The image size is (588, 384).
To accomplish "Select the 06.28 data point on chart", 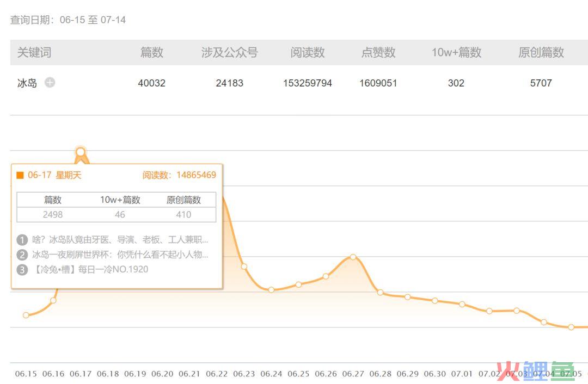I will 380,293.
